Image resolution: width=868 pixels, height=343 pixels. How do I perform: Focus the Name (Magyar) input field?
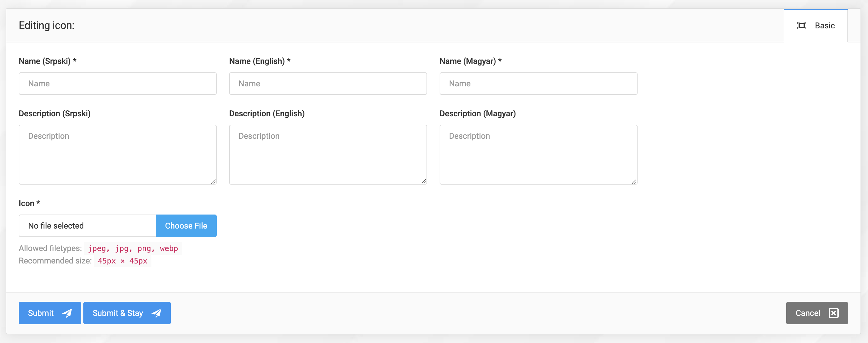(538, 84)
